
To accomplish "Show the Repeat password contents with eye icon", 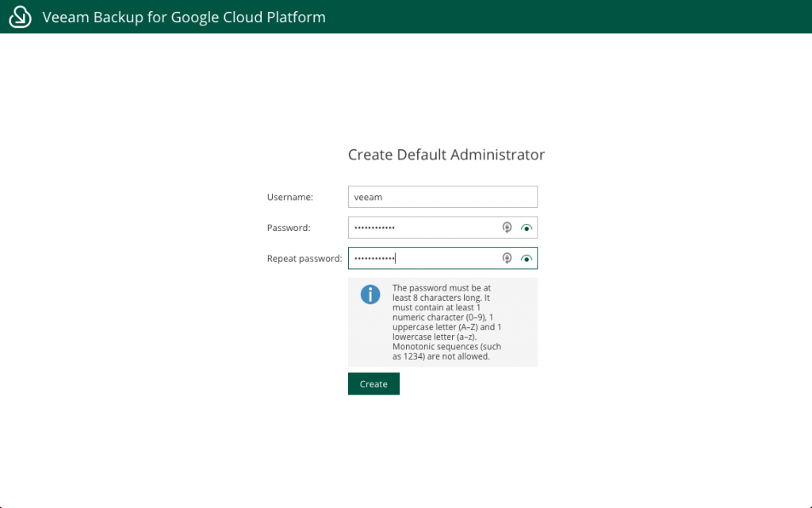I will (527, 258).
